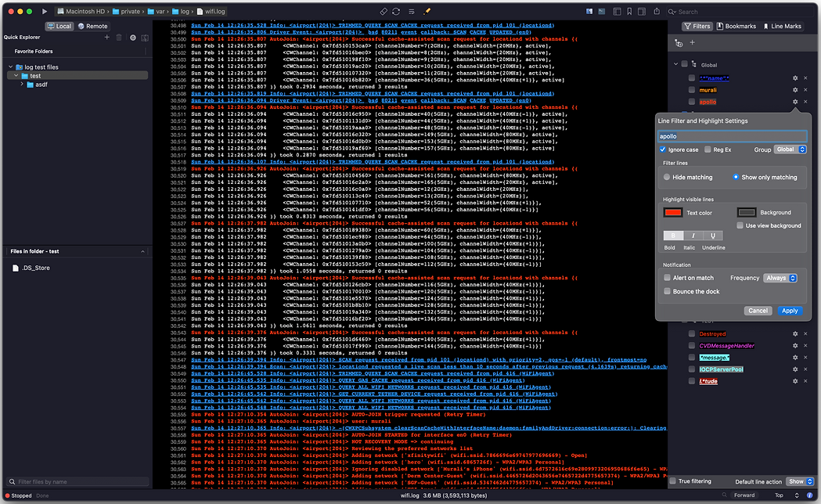Toggle Italic text style button

coord(693,236)
